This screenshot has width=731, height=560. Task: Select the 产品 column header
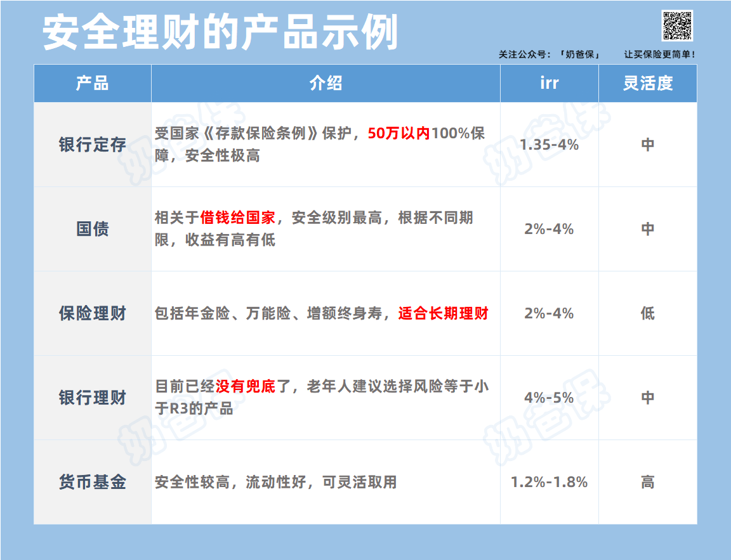(x=93, y=83)
